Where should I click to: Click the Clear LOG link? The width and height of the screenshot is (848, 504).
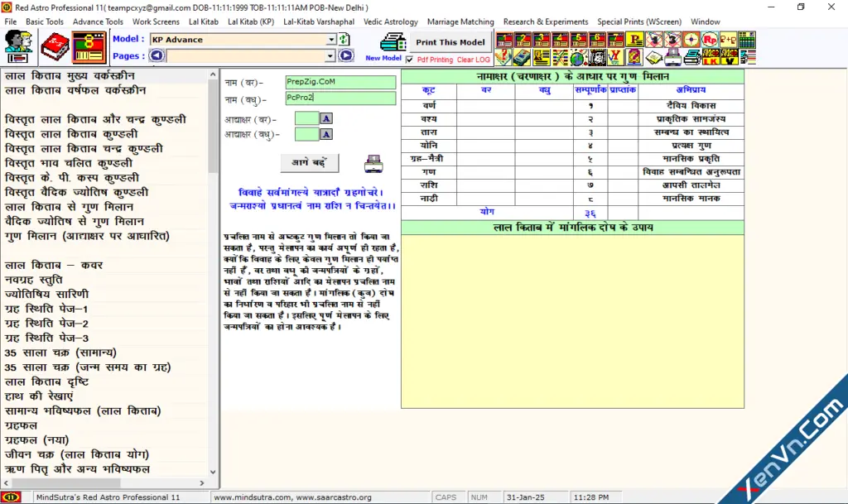[473, 60]
